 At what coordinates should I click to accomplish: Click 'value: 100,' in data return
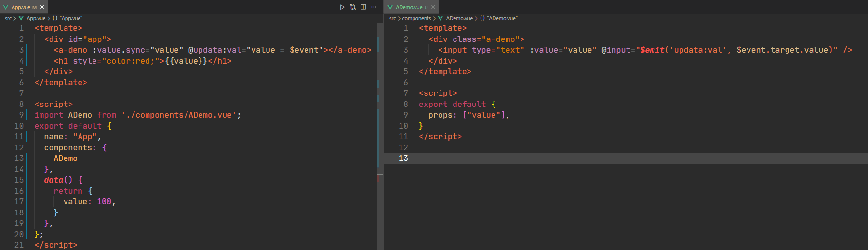(90, 201)
